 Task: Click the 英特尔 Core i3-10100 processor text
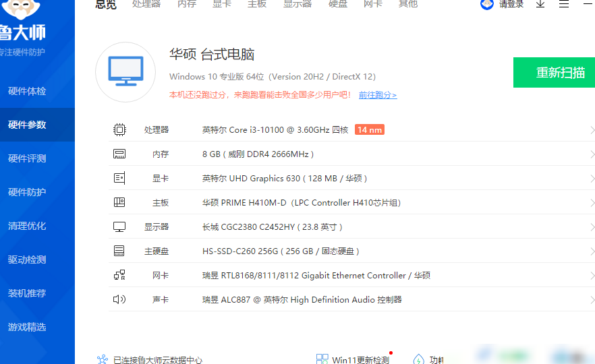tap(275, 129)
